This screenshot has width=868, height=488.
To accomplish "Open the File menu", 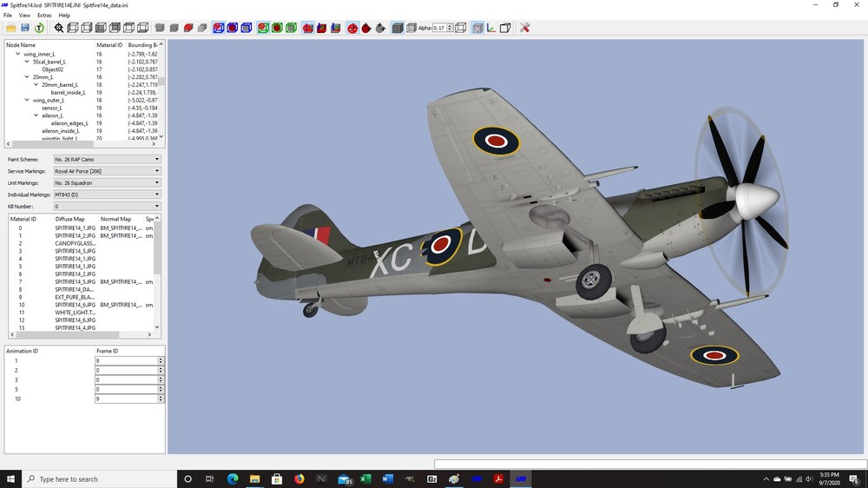I will coord(8,16).
